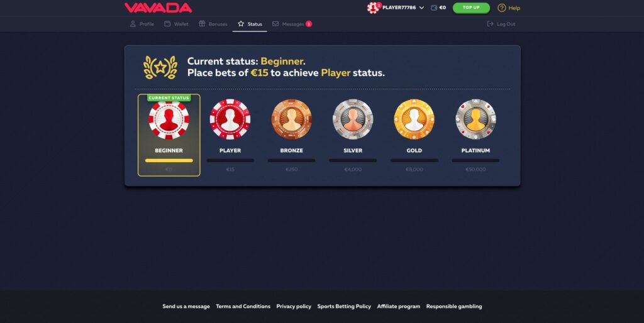Open the Profile tab
Image resolution: width=644 pixels, height=323 pixels.
pyautogui.click(x=142, y=24)
